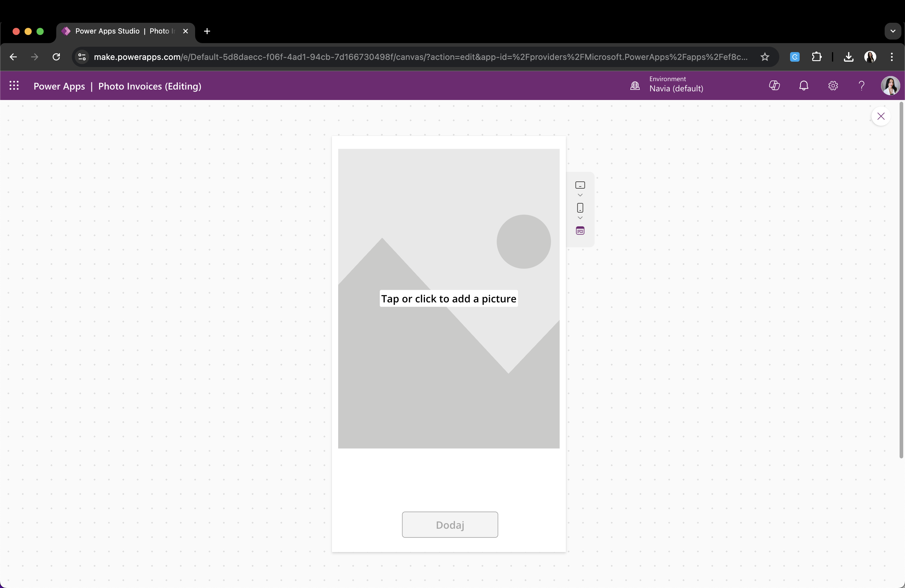Open the settings gear in the header
The image size is (905, 588).
(833, 86)
